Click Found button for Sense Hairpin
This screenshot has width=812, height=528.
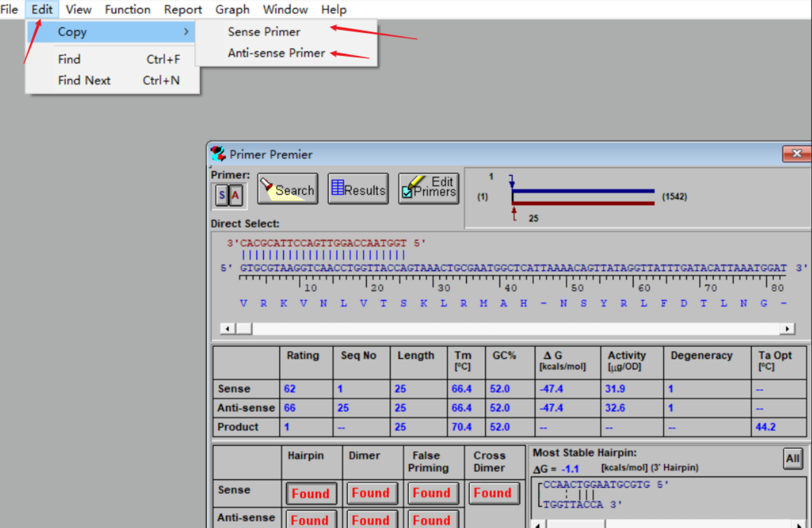click(310, 493)
